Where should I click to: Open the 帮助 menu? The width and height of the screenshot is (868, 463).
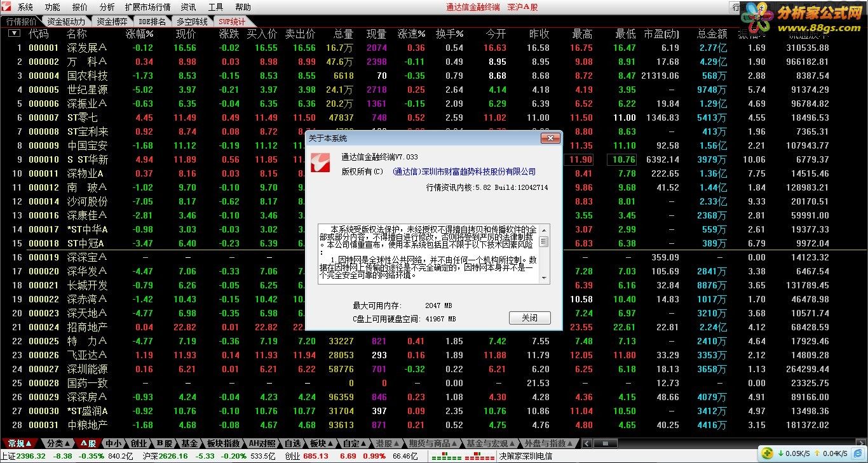tap(243, 7)
